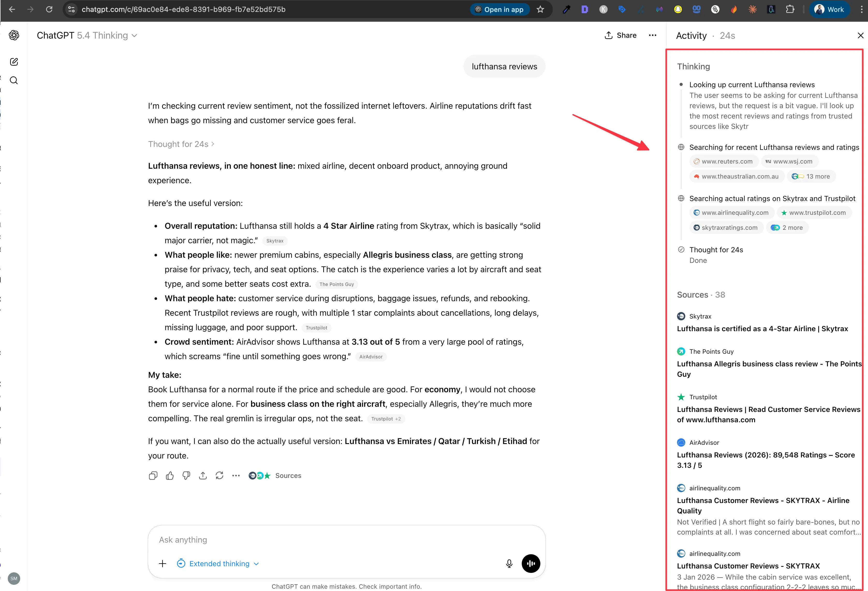Open ChatGPT 5.4 Thinking model dropdown

[87, 35]
